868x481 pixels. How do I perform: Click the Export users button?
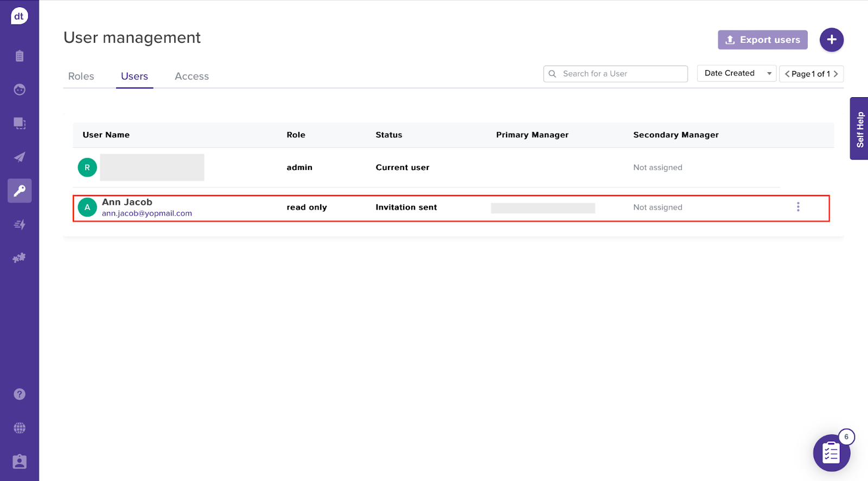pyautogui.click(x=762, y=40)
